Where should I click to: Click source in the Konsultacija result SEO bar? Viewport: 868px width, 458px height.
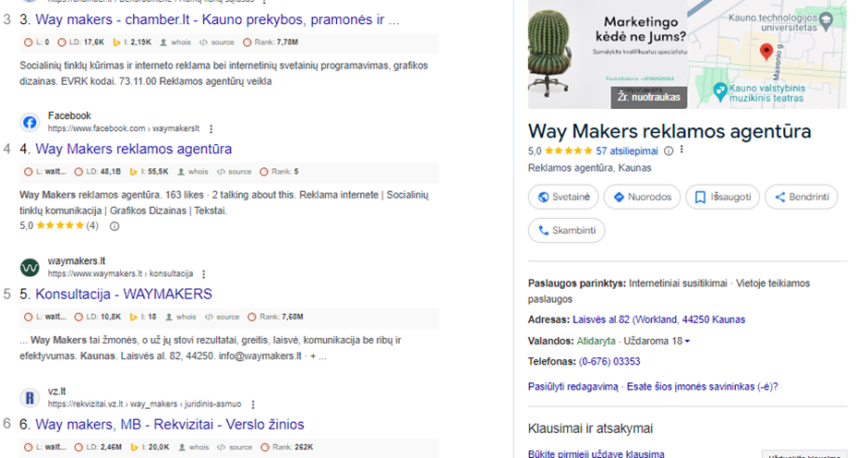(222, 317)
